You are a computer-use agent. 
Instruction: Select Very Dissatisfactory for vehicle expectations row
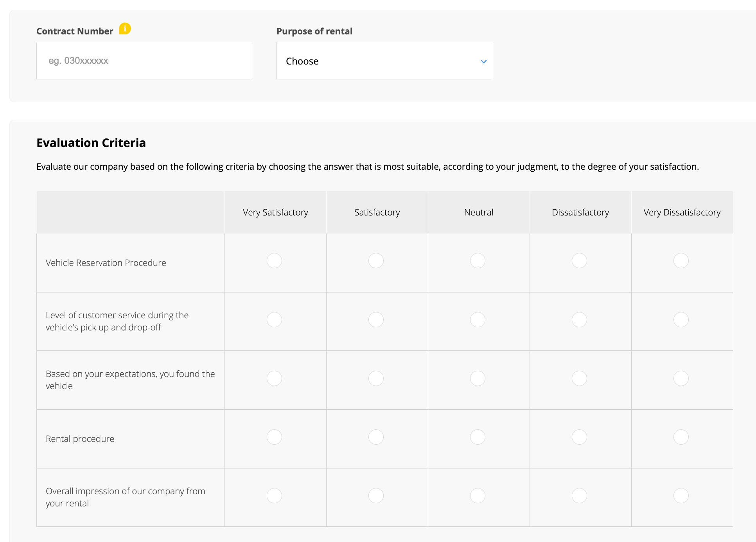[x=681, y=379]
